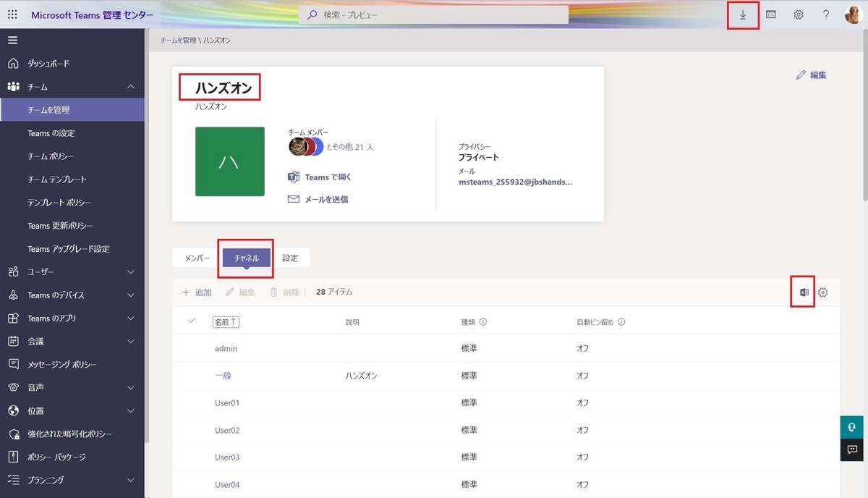This screenshot has width=868, height=498.
Task: Click the Voice phone icon in sidebar
Action: coord(13,387)
